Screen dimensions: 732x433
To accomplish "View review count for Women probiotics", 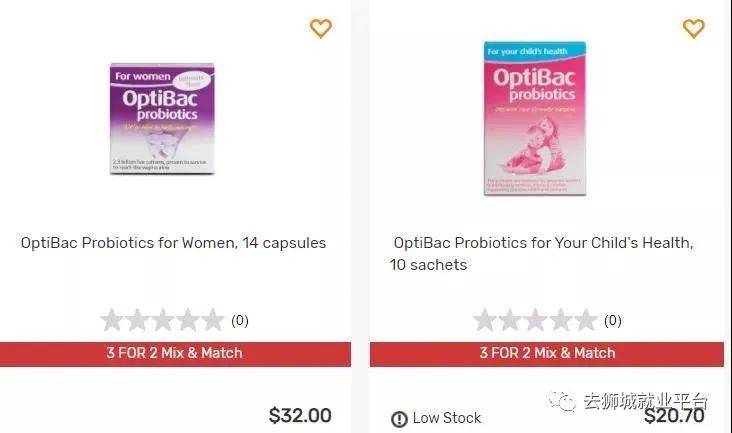I will pos(240,321).
